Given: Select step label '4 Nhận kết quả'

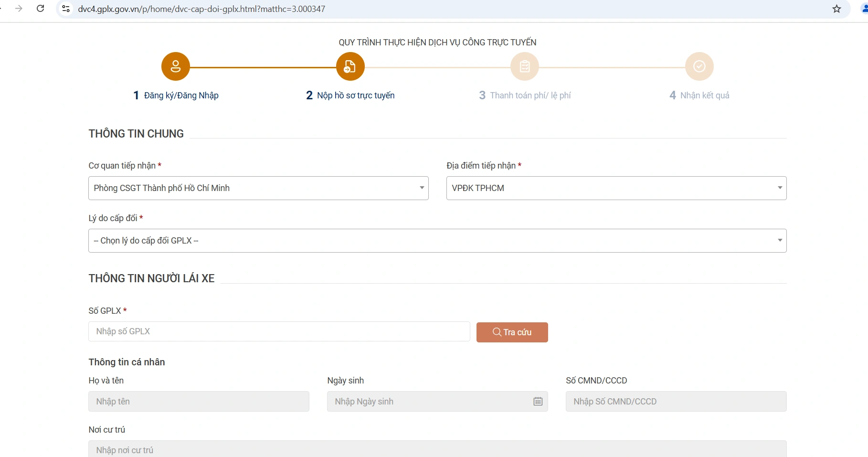Looking at the screenshot, I should (699, 96).
